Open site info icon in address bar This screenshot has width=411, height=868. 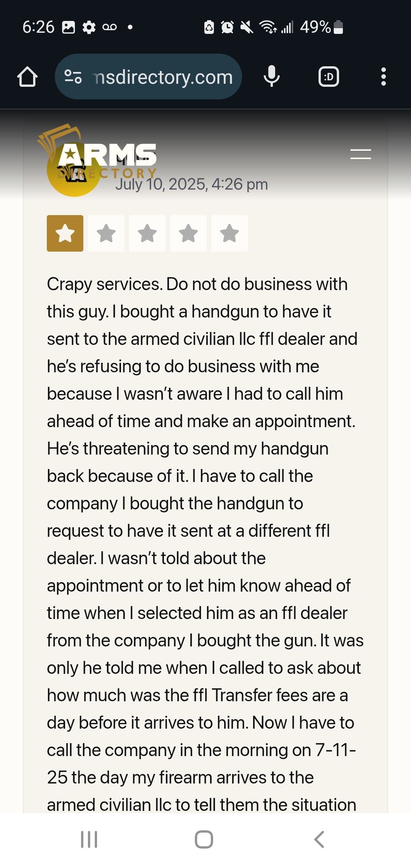[73, 77]
